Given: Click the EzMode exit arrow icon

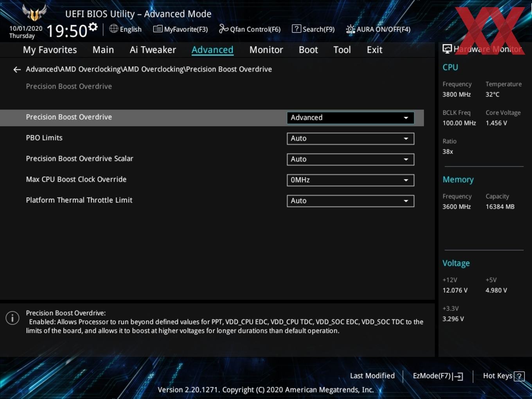Looking at the screenshot, I should coord(458,376).
